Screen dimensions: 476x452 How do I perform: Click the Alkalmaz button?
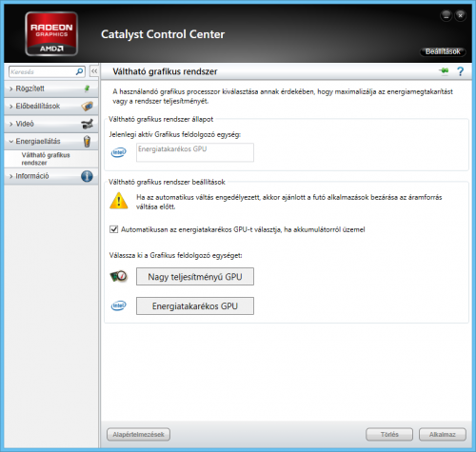coord(443,434)
